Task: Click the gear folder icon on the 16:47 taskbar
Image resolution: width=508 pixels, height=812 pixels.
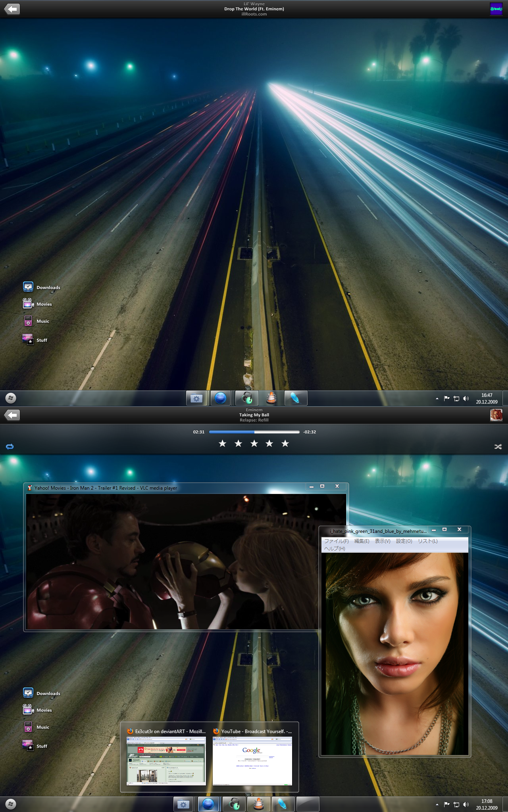Action: point(196,398)
